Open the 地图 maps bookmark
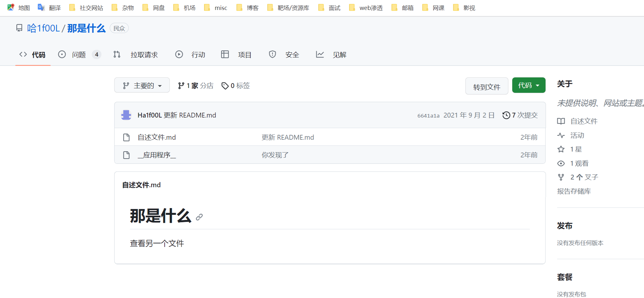Viewport: 644px width, 298px height. (18, 8)
